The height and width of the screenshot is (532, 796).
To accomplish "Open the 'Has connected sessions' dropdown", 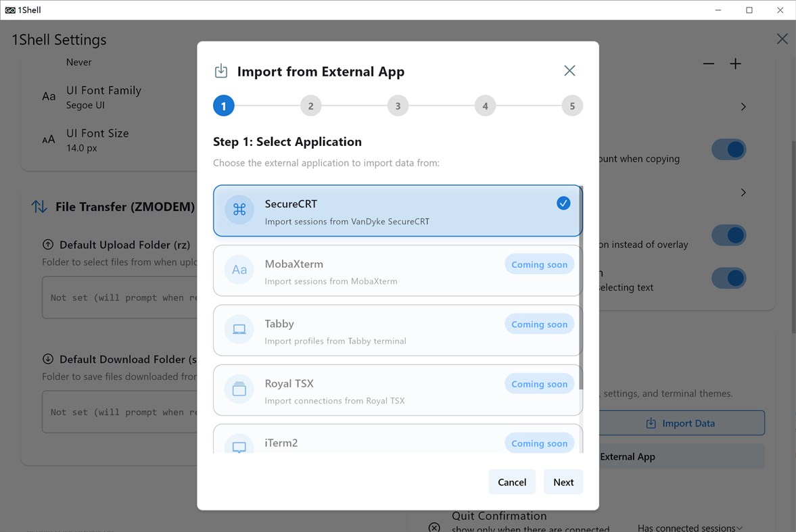I will pos(690,527).
